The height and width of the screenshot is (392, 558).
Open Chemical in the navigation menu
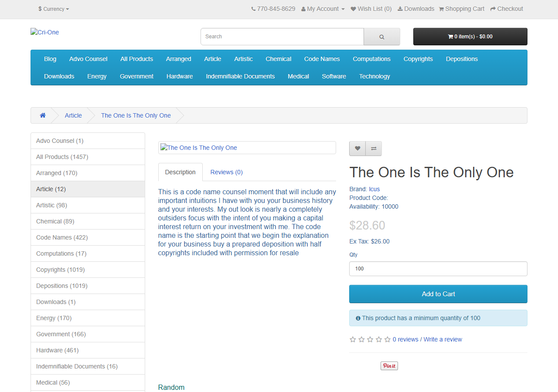pyautogui.click(x=279, y=59)
